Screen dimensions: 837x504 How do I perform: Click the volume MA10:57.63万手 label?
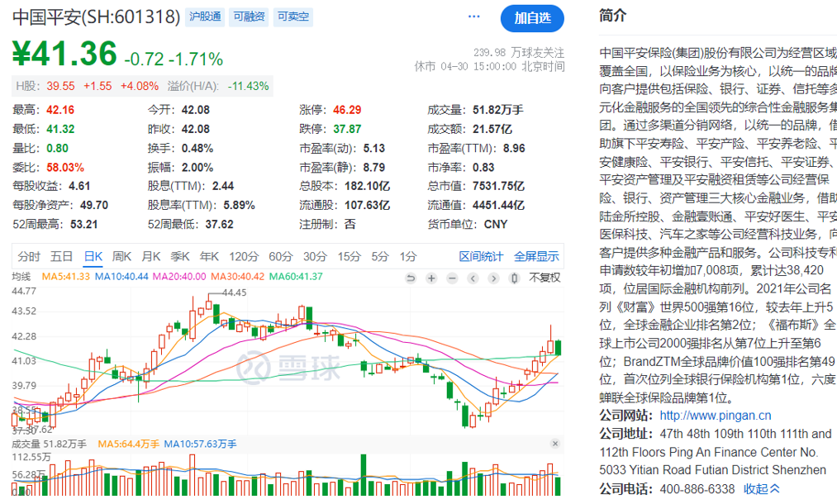pos(200,445)
